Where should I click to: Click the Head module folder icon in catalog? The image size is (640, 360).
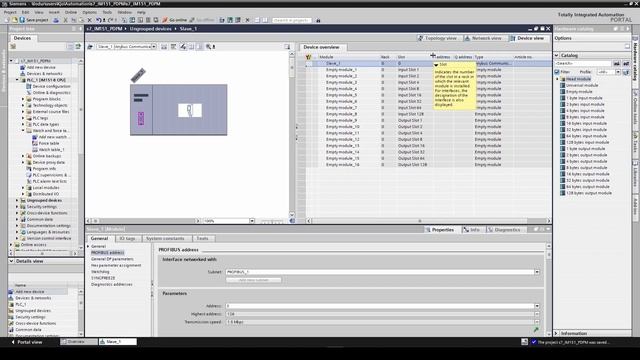pyautogui.click(x=562, y=79)
